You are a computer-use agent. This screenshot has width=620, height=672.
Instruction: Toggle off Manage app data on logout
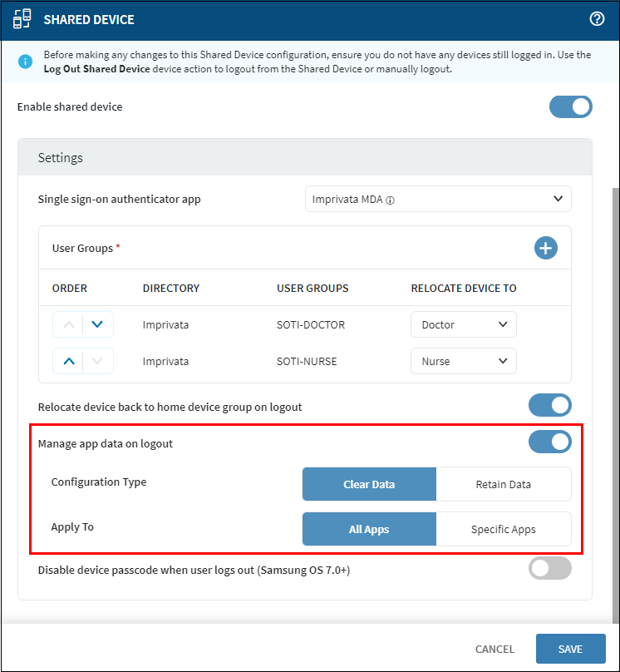click(549, 442)
